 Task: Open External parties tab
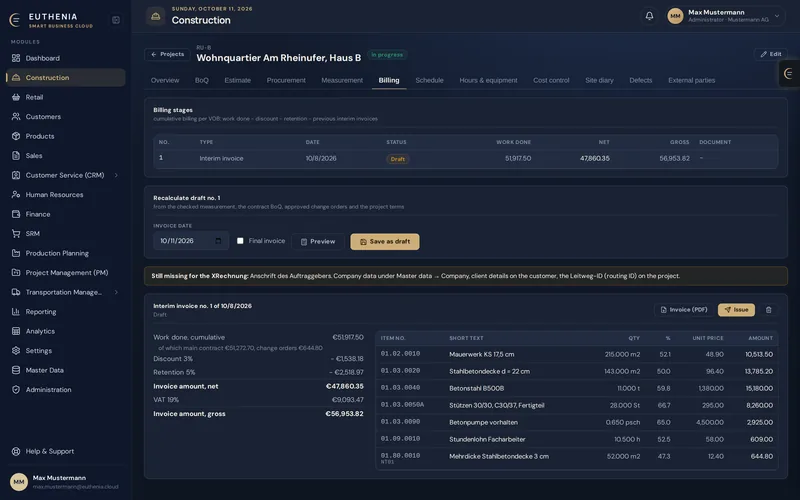[x=691, y=80]
